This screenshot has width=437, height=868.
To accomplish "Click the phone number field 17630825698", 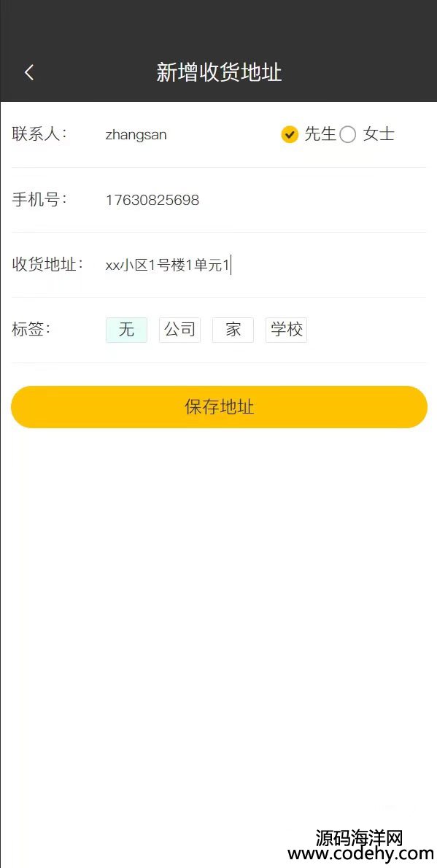I will point(264,200).
